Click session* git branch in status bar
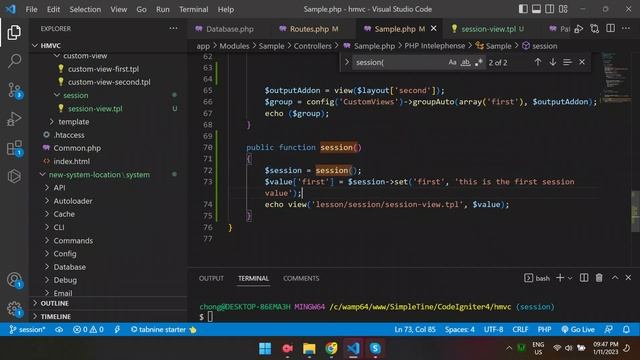Viewport: 640px width, 360px height. 27,329
